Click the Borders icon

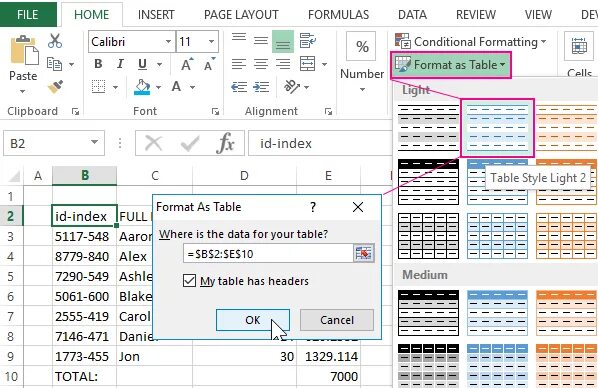(98, 87)
